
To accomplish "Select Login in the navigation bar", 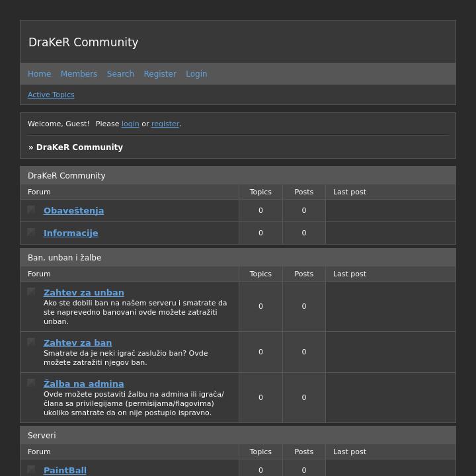I will pyautogui.click(x=196, y=74).
